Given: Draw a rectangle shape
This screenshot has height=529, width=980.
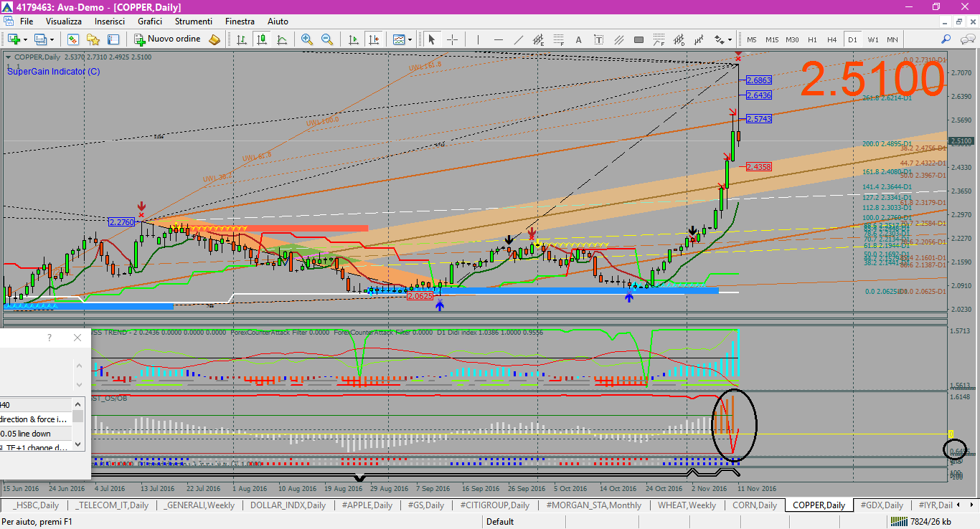Looking at the screenshot, I should pos(639,39).
